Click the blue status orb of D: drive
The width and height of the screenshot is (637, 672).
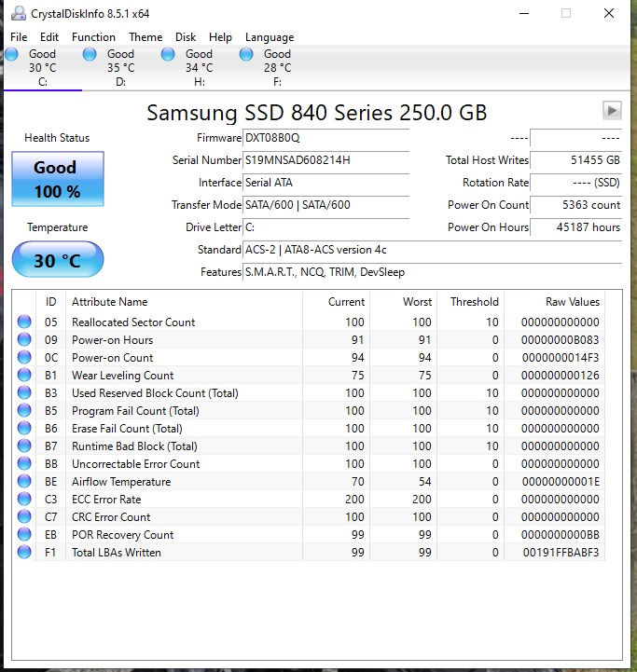pos(90,54)
